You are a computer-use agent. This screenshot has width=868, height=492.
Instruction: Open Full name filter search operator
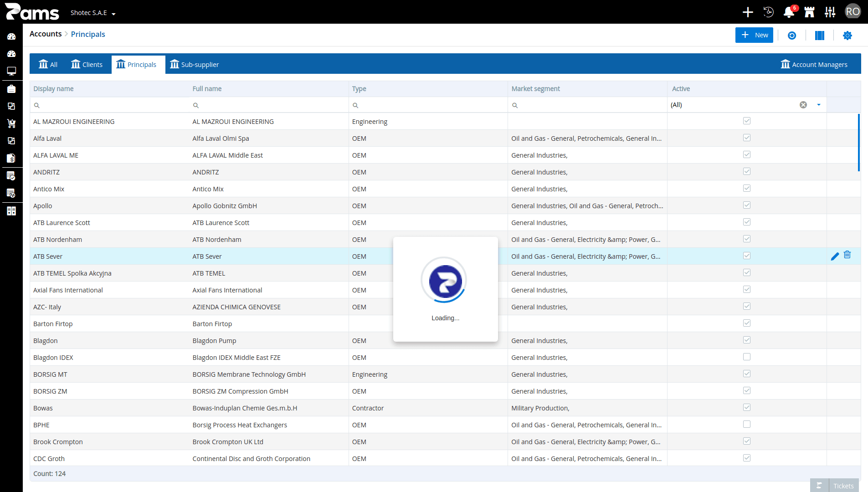[196, 105]
